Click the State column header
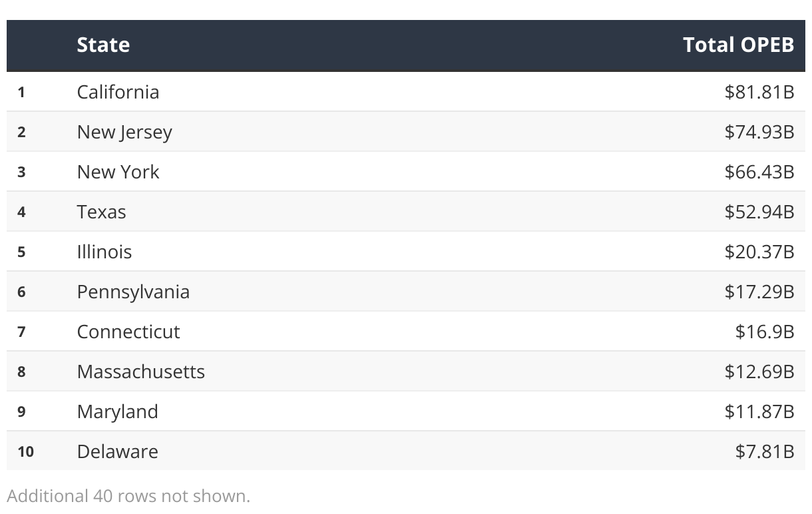The height and width of the screenshot is (514, 812). 103,45
